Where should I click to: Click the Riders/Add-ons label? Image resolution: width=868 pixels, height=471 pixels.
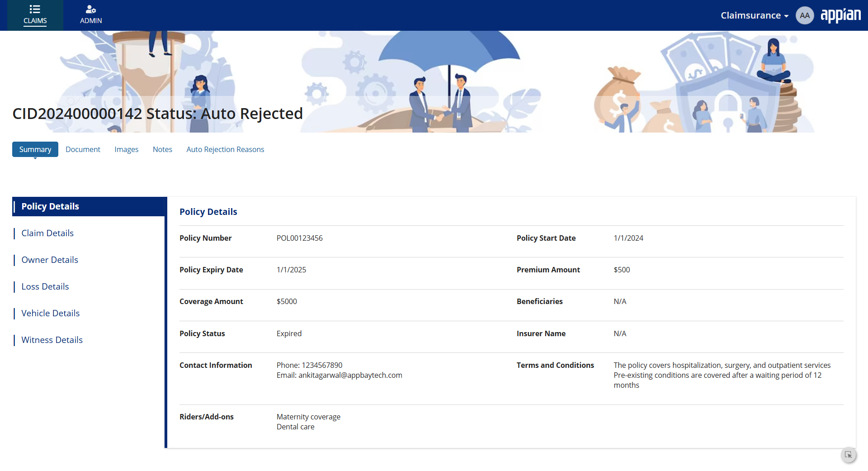click(207, 417)
